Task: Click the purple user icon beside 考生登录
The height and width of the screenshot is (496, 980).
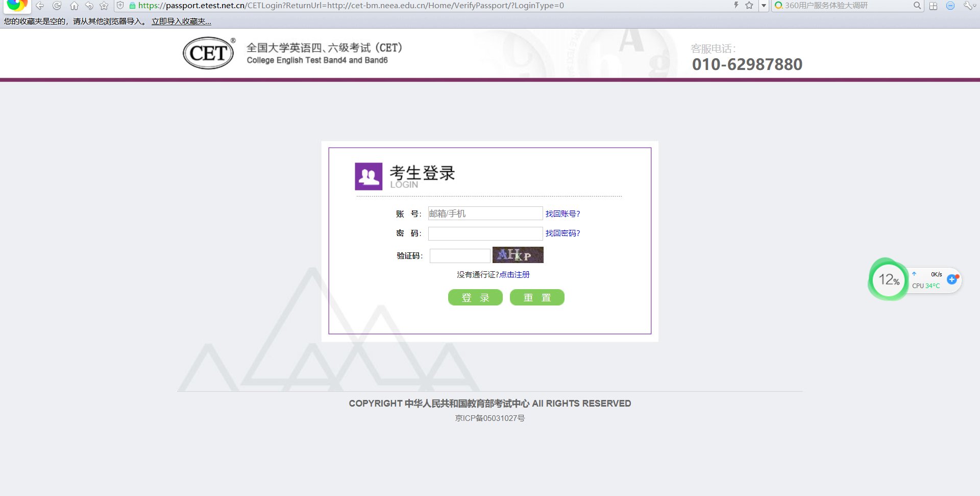Action: pos(368,176)
